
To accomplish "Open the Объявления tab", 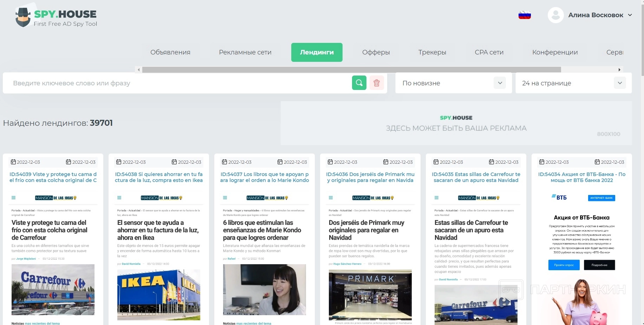I will (170, 52).
